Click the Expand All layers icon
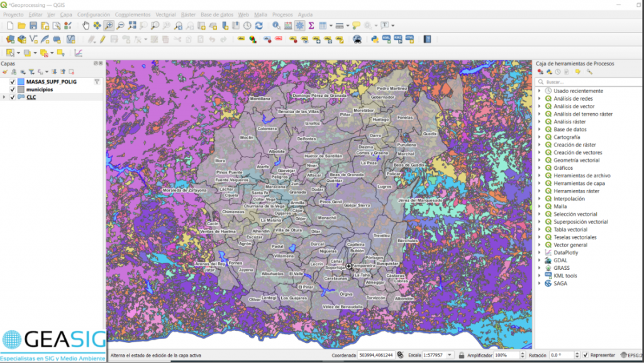644x363 pixels. pos(54,72)
